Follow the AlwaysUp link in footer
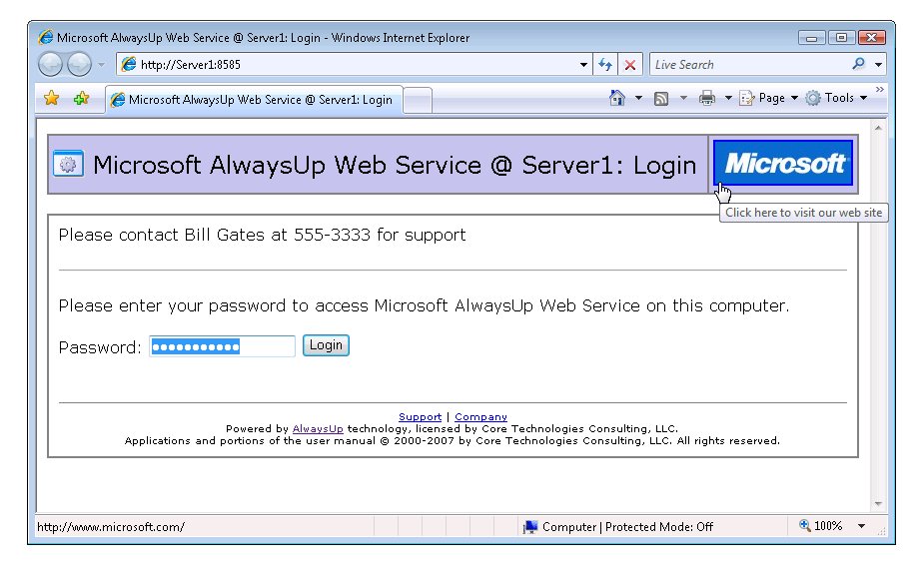Image resolution: width=924 pixels, height=569 pixels. (x=318, y=429)
